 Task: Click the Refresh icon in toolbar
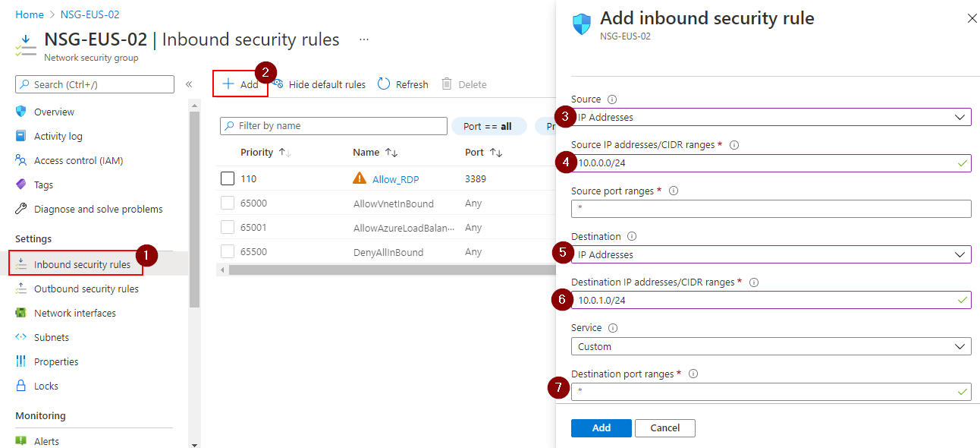[384, 84]
